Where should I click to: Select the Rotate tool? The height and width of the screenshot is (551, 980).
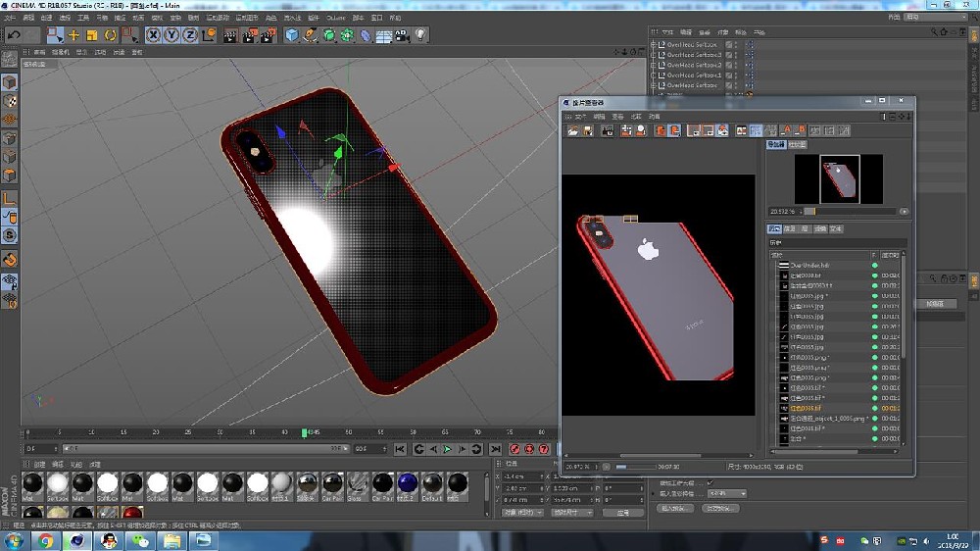[110, 35]
